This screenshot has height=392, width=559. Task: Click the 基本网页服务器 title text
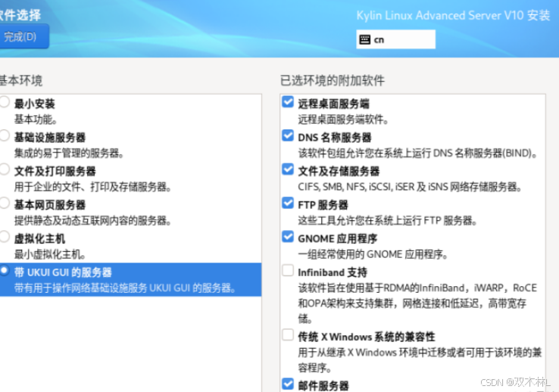pyautogui.click(x=50, y=205)
